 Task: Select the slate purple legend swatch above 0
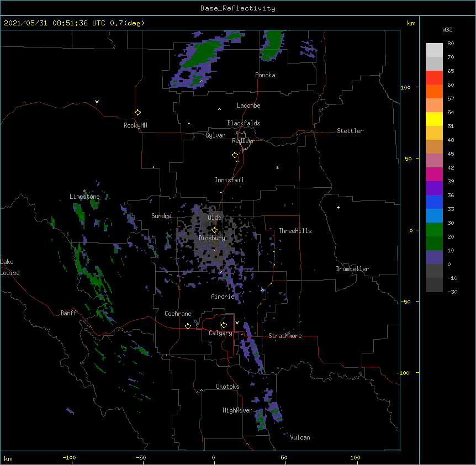tap(434, 257)
